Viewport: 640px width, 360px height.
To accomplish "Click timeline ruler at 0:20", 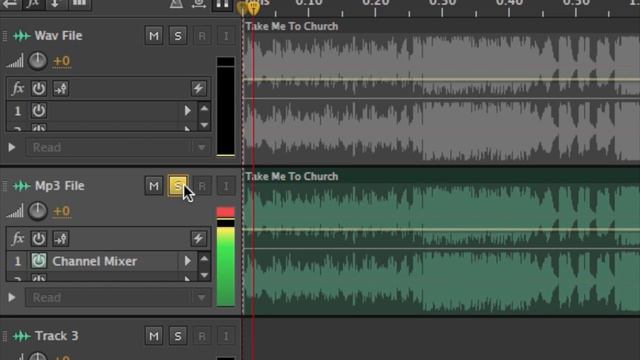I will point(376,4).
